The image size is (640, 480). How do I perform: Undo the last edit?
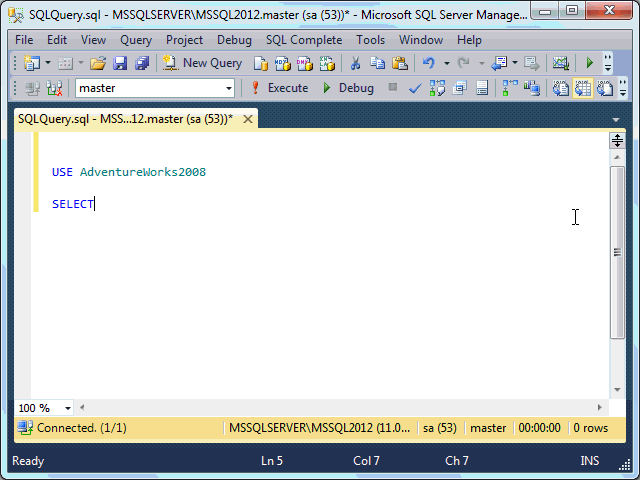pyautogui.click(x=429, y=63)
